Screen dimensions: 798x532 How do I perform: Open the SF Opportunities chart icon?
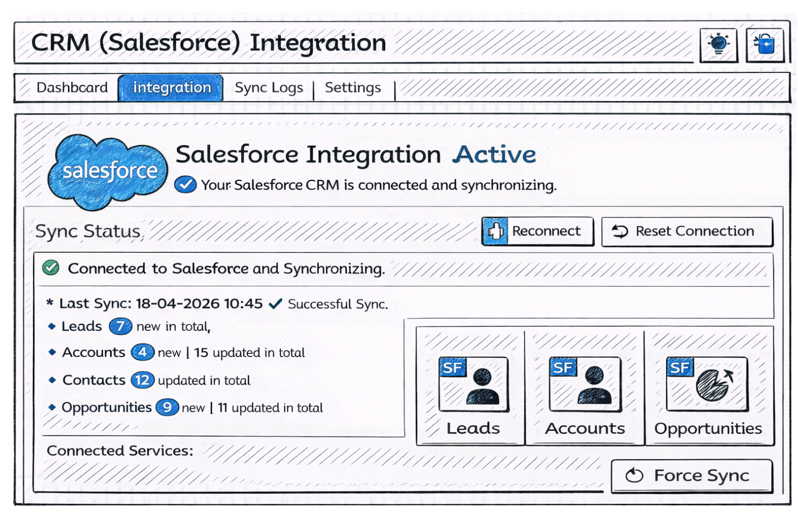707,384
